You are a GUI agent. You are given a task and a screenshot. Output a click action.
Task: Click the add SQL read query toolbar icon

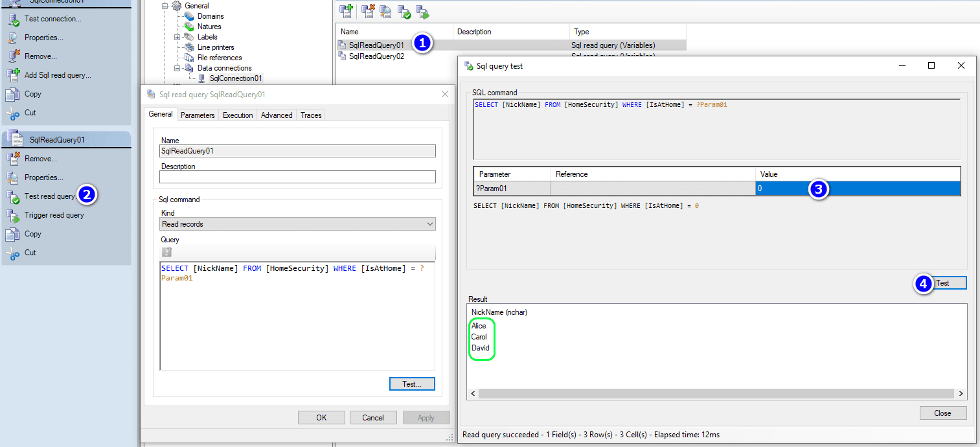346,11
